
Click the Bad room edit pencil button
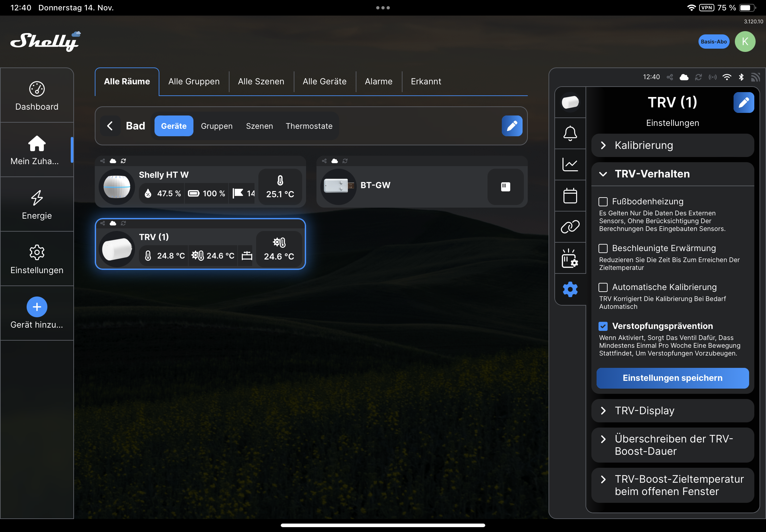click(512, 126)
